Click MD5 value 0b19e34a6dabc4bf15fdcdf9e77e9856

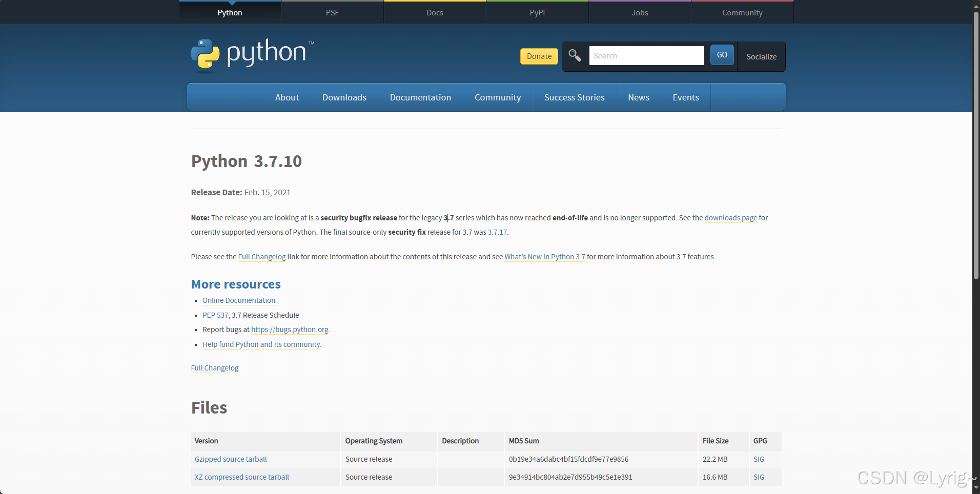point(568,459)
